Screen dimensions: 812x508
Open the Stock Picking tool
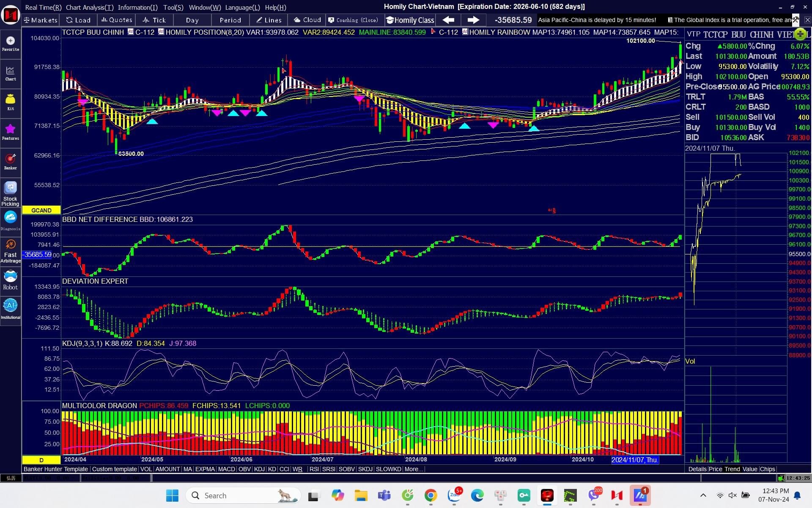pyautogui.click(x=10, y=194)
